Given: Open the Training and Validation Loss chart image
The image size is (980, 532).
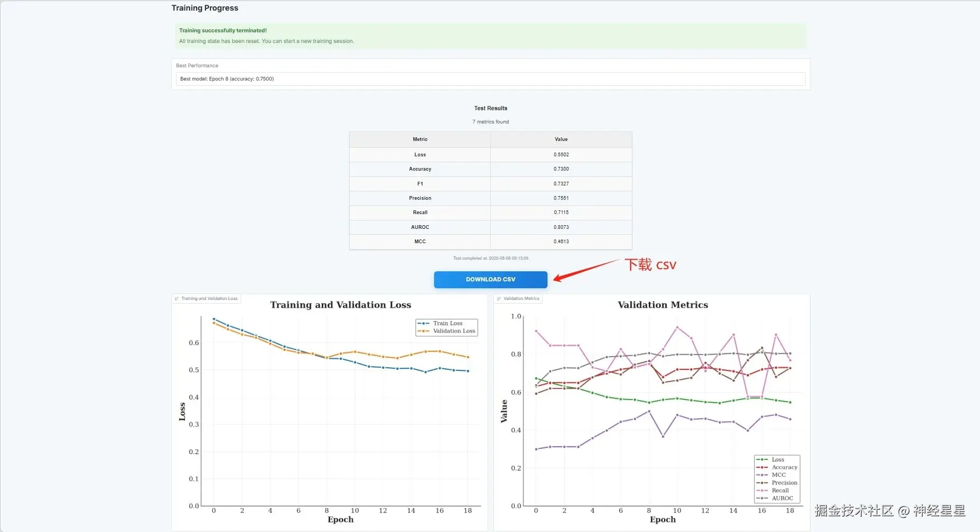Looking at the screenshot, I should coord(330,413).
